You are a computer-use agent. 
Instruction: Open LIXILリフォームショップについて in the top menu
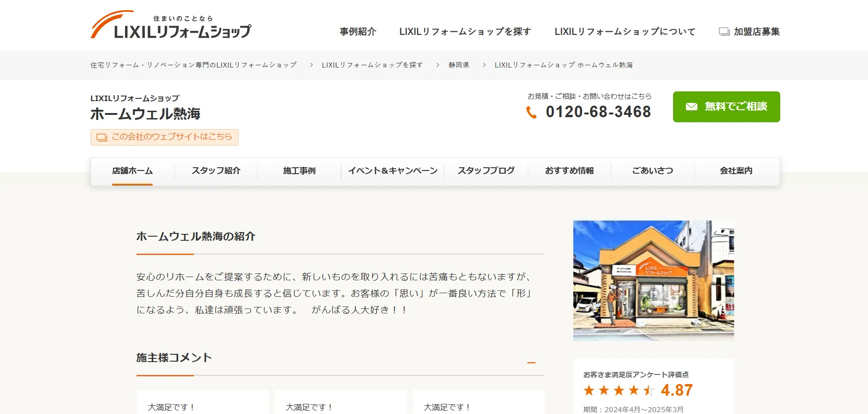[625, 32]
